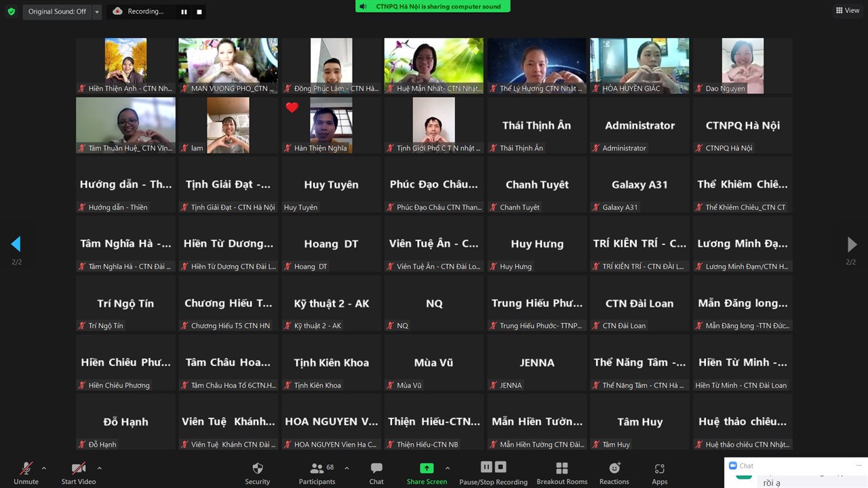
Task: Click the green Share Screen button
Action: [x=427, y=472]
